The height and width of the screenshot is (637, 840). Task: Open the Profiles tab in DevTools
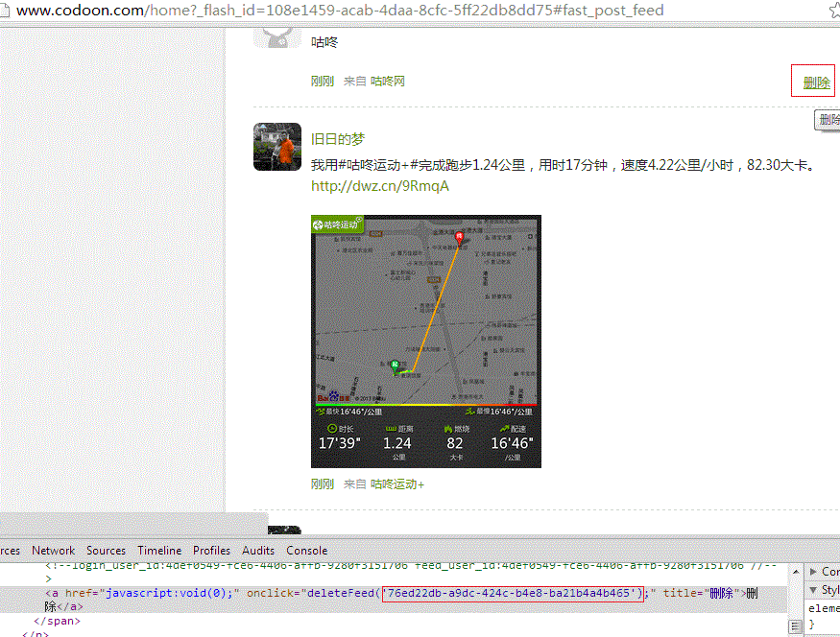(211, 551)
